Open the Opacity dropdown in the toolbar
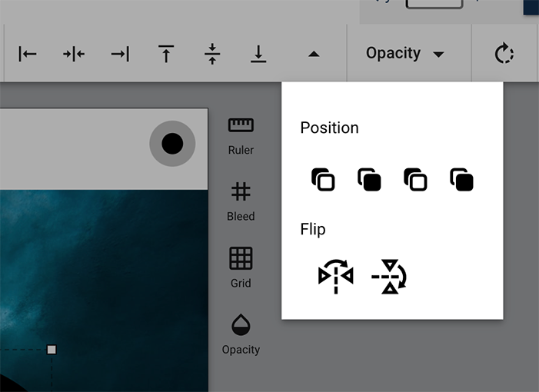Viewport: 539px width, 392px height. [x=405, y=54]
